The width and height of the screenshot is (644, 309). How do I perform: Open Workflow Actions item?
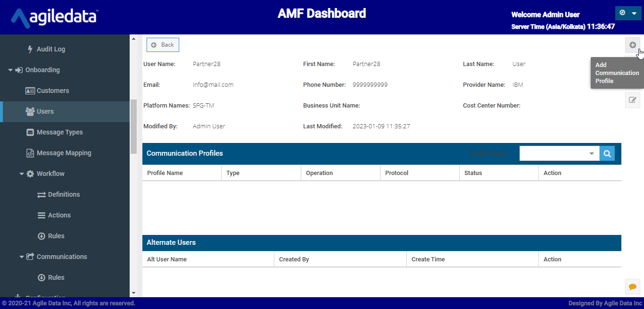(59, 215)
